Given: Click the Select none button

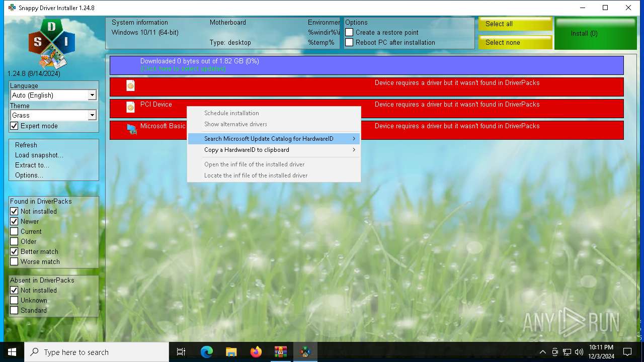Looking at the screenshot, I should 515,42.
